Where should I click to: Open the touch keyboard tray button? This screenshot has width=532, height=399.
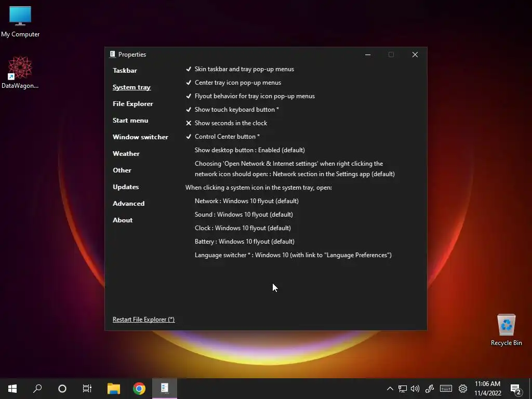tap(446, 389)
